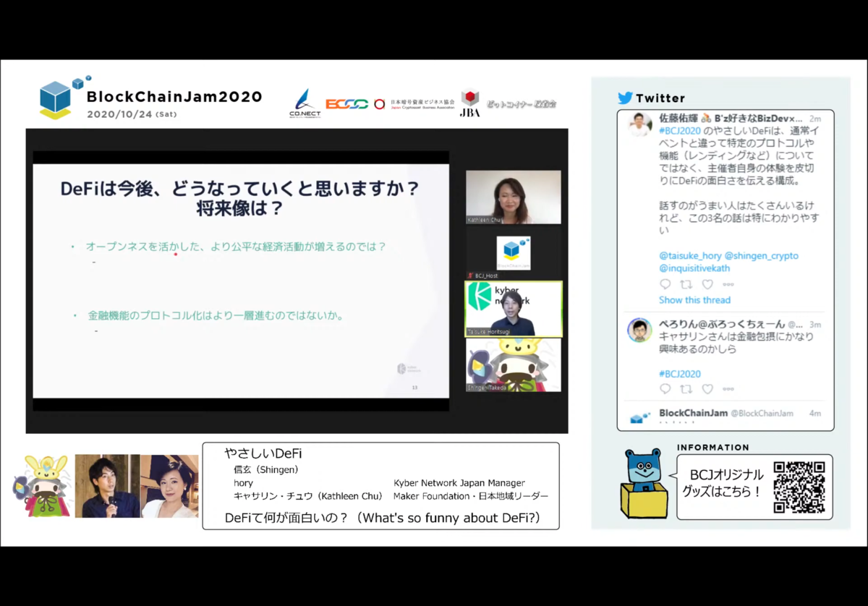Click the Japan Cryptoasset Business Association logo
The width and height of the screenshot is (868, 606).
(x=414, y=104)
